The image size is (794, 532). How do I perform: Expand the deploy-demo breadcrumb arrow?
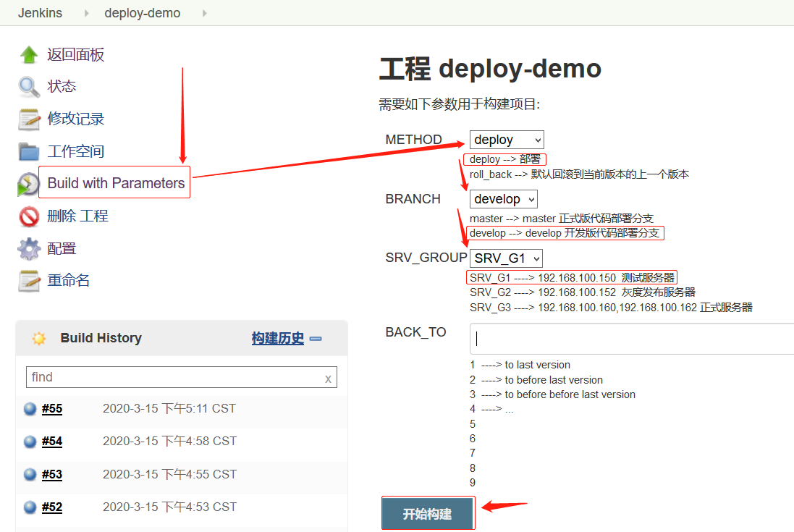205,13
